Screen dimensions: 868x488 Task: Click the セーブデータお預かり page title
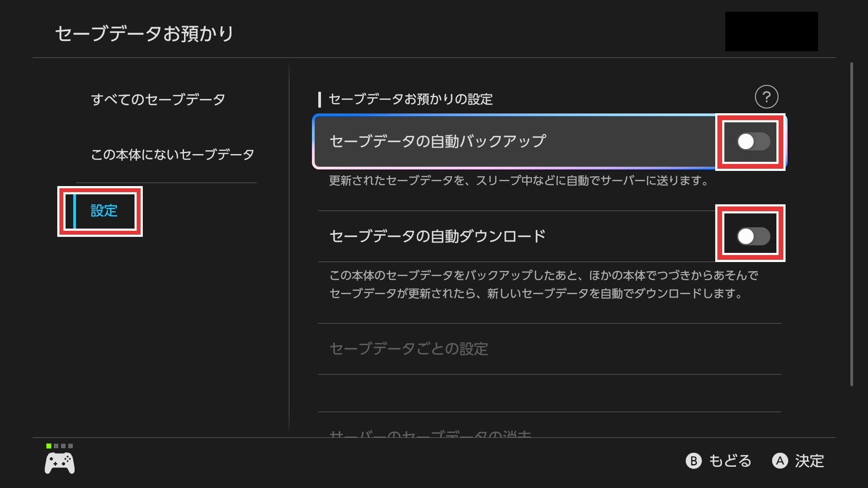tap(145, 33)
